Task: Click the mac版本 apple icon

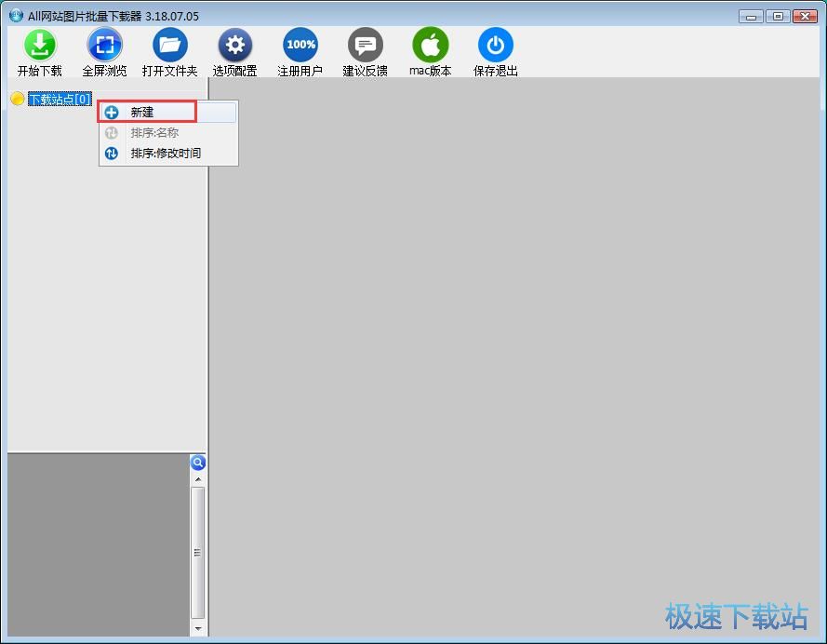Action: tap(431, 46)
